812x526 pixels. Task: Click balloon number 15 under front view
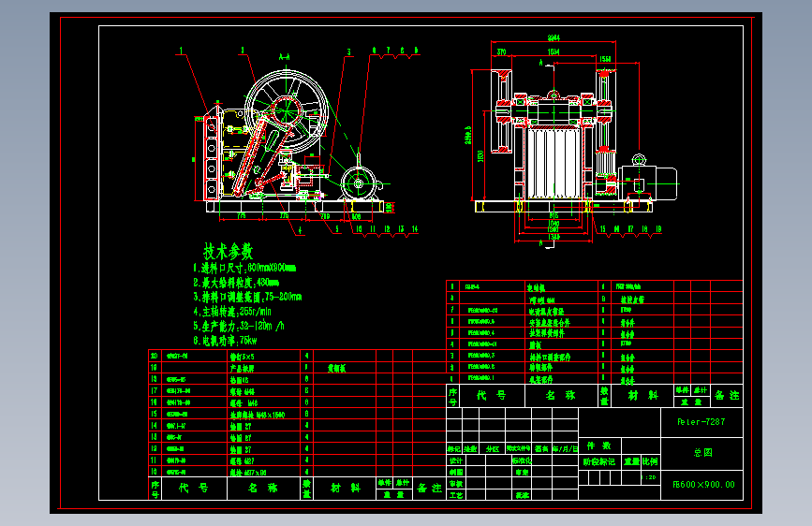(x=602, y=228)
